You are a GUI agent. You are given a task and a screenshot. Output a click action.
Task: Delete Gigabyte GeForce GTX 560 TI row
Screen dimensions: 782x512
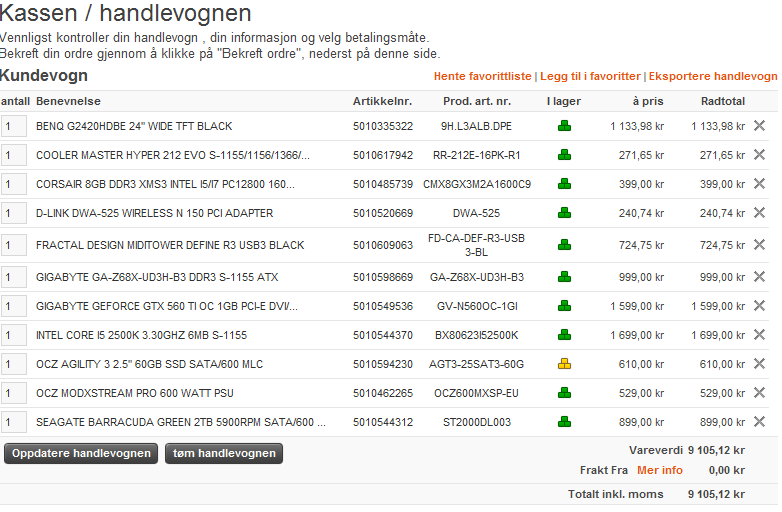click(x=759, y=305)
